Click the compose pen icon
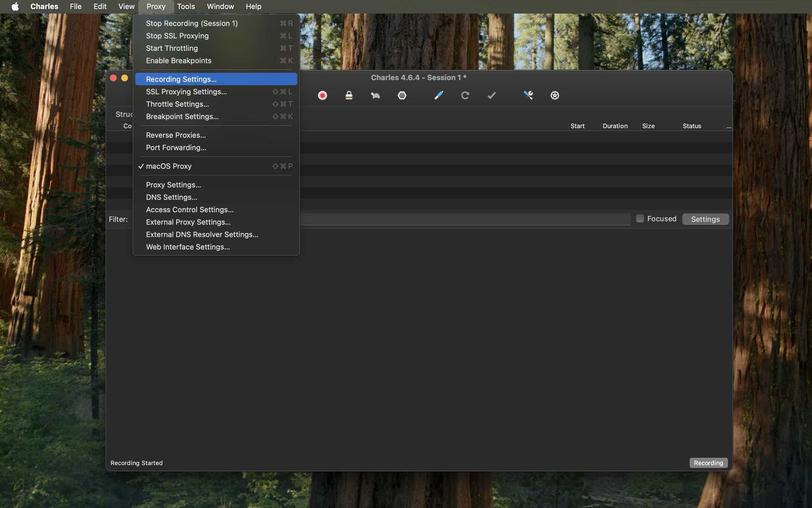 coord(438,96)
